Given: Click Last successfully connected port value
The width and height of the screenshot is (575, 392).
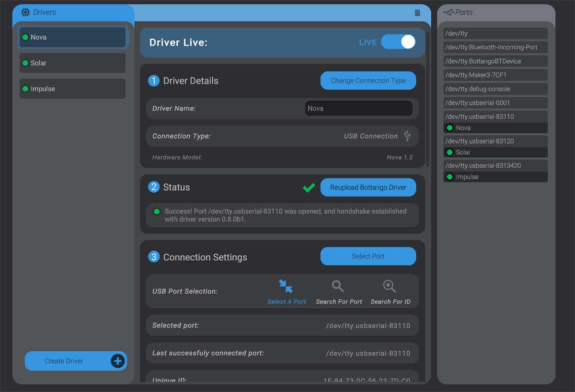Looking at the screenshot, I should pos(368,353).
